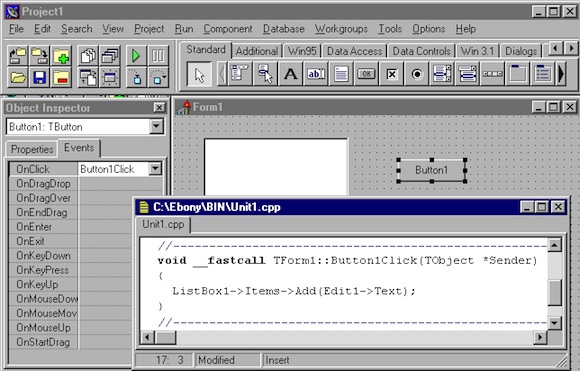Open the OnClick Button1Click handler dropdown arrow

tap(155, 169)
